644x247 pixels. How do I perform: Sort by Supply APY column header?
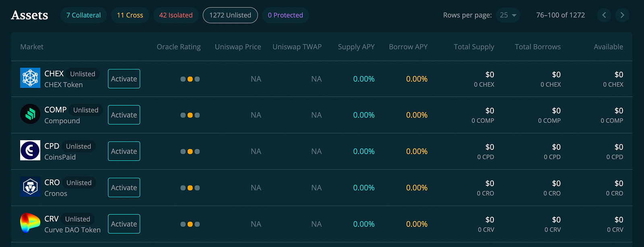(x=356, y=47)
